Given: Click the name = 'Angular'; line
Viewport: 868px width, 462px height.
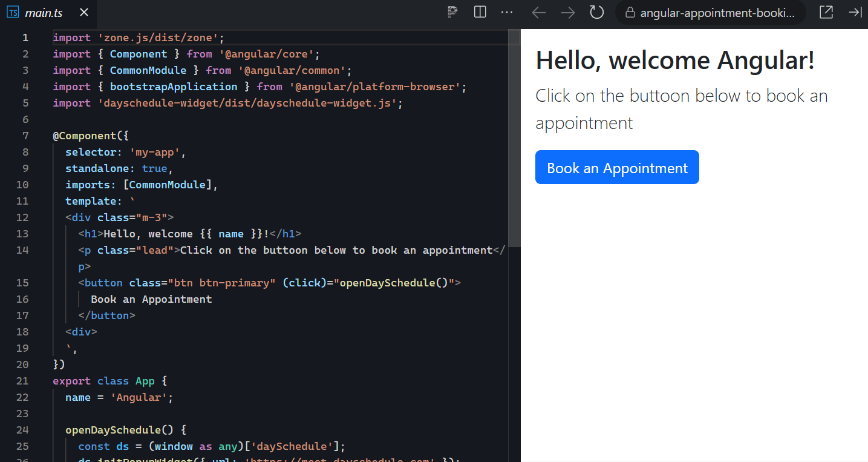Looking at the screenshot, I should (119, 397).
